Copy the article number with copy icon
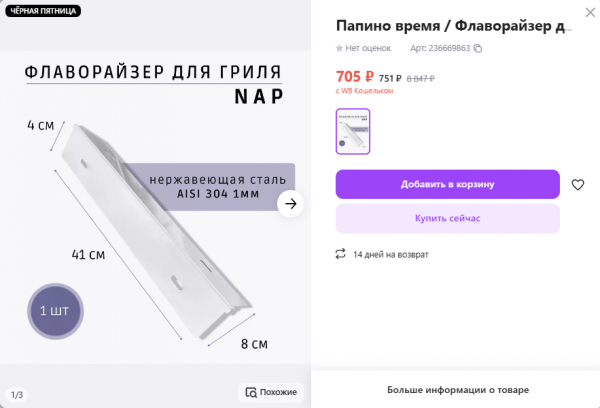Screen dimensions: 600x408 (x=478, y=48)
